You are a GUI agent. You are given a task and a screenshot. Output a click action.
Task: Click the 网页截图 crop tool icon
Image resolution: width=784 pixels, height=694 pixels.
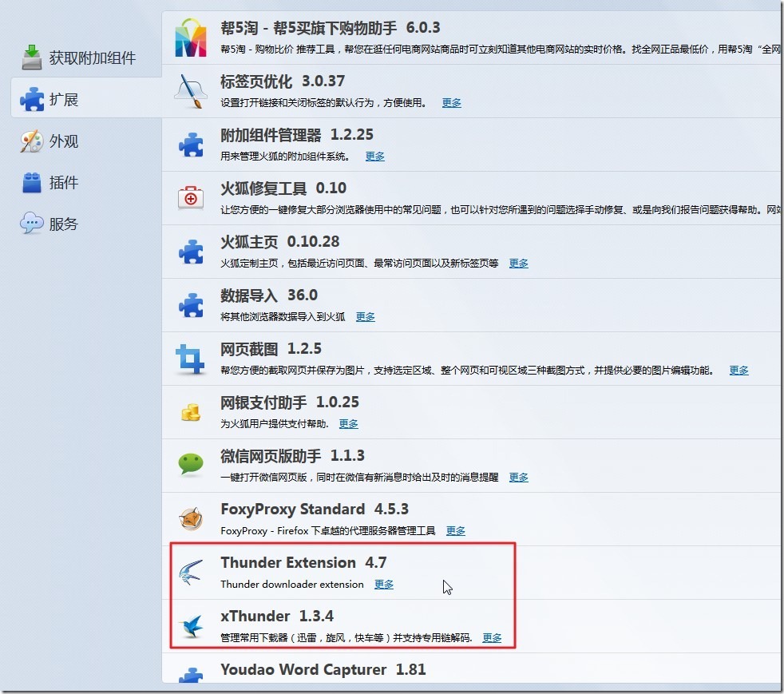tap(190, 359)
